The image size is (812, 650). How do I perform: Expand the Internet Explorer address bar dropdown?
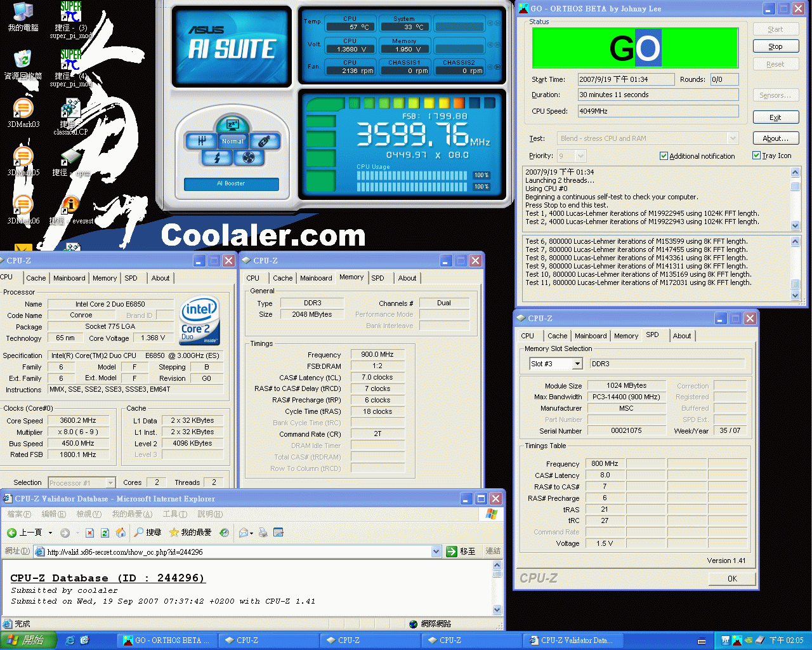(436, 552)
